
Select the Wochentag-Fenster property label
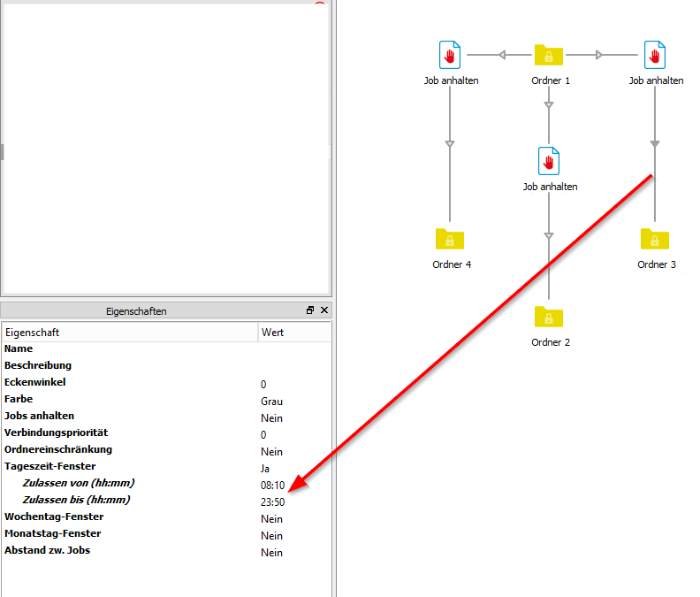click(54, 517)
